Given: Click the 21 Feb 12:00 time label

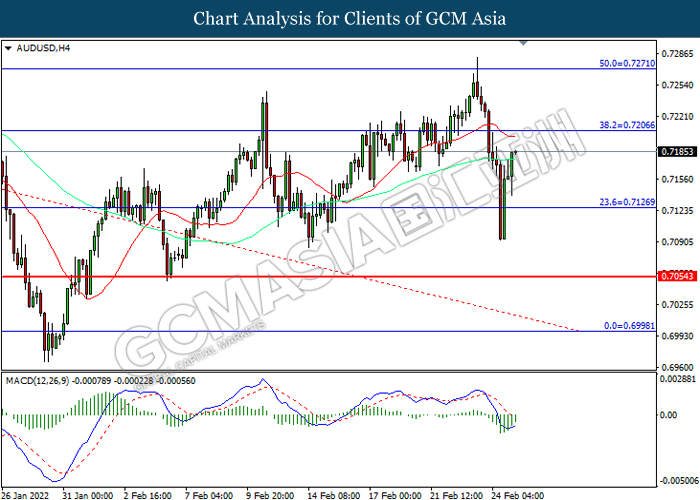Looking at the screenshot, I should (456, 495).
